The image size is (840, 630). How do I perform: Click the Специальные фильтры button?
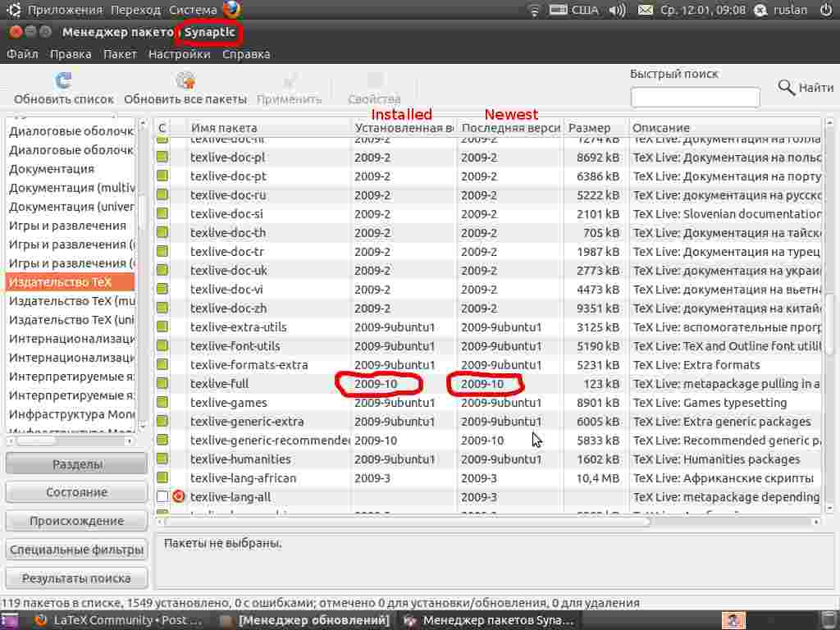76,550
